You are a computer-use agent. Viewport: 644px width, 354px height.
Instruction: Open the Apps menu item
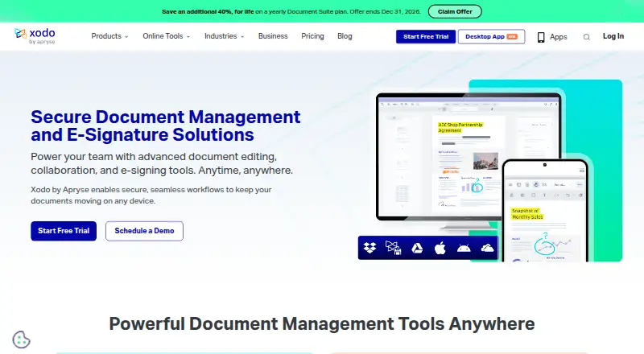(552, 37)
